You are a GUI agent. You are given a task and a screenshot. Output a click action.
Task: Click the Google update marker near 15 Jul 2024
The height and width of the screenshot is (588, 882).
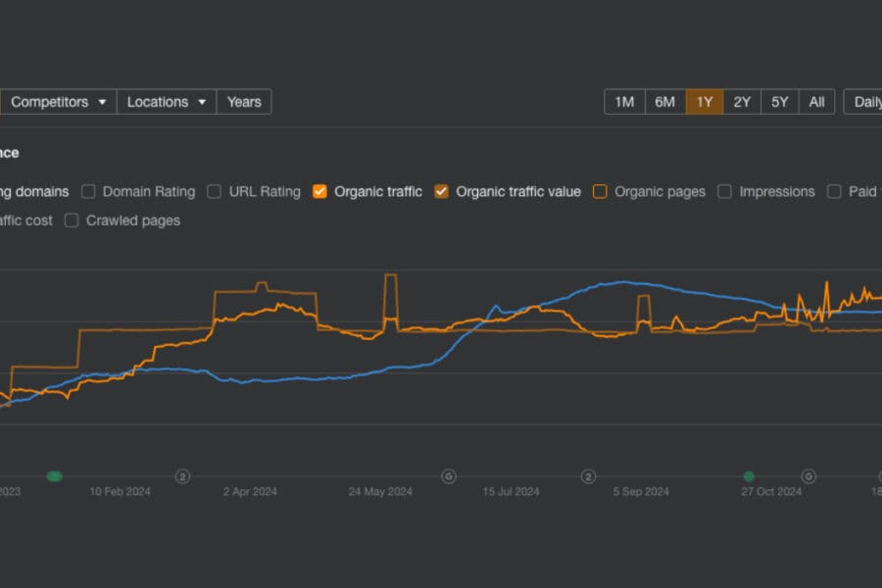coord(449,476)
